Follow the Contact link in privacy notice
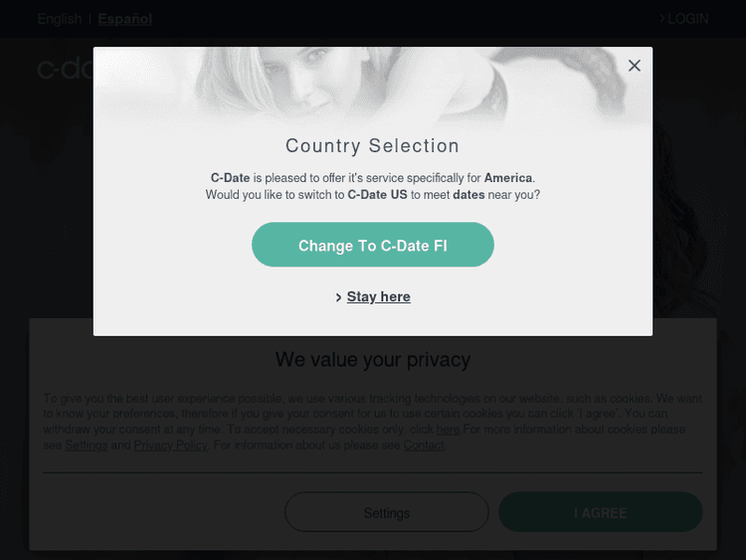 pyautogui.click(x=424, y=446)
